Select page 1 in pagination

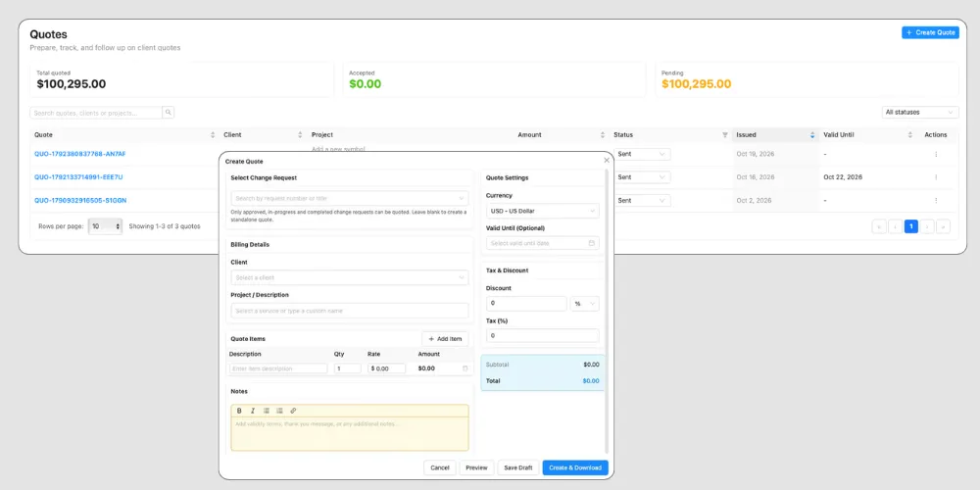tap(911, 227)
